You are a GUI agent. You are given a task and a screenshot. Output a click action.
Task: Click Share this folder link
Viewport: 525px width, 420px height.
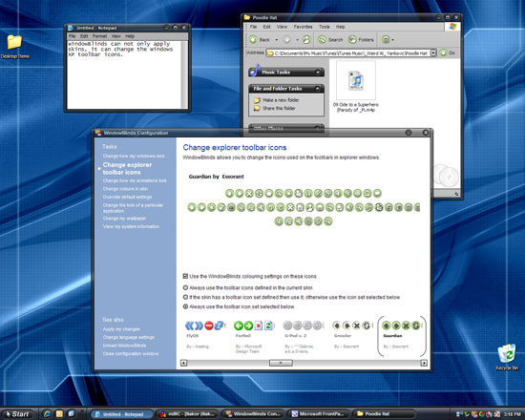pos(279,108)
